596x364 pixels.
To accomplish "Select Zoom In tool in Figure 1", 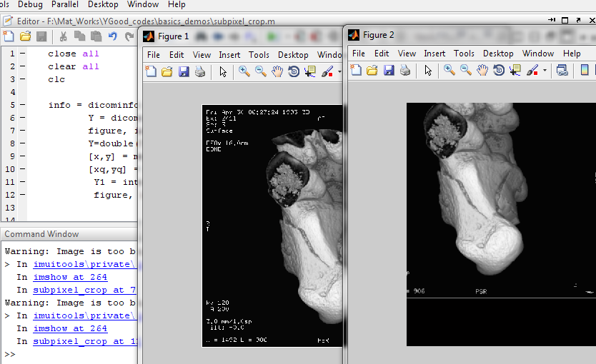I will click(x=244, y=71).
